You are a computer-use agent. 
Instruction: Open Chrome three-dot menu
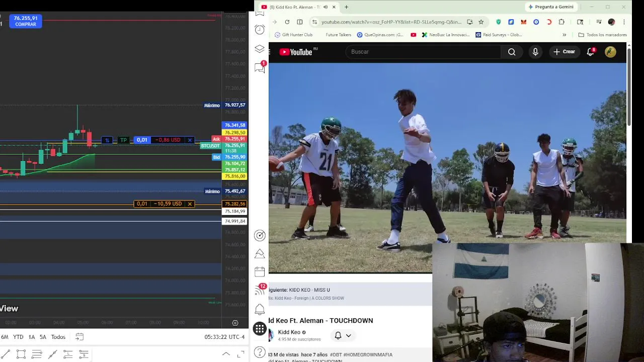coord(624,22)
